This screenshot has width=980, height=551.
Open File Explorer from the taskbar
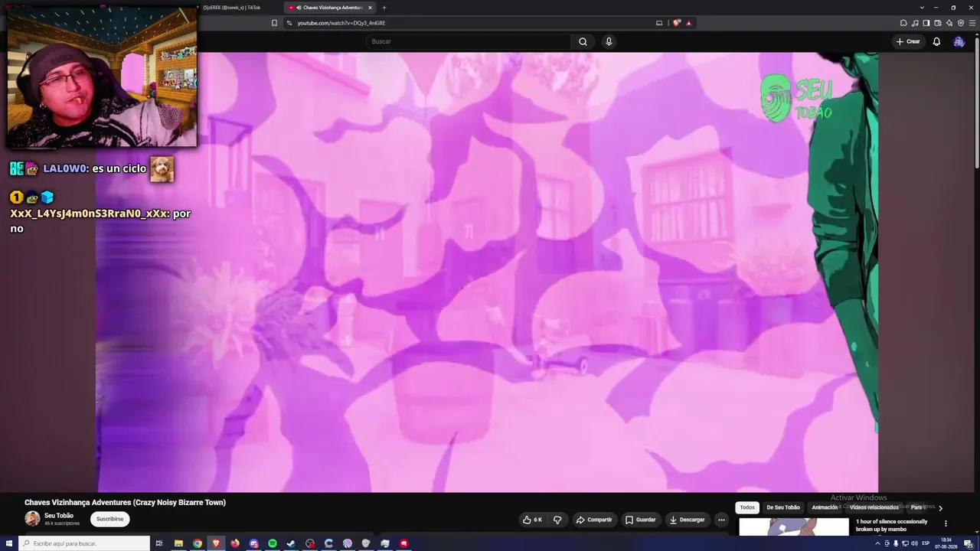[178, 543]
